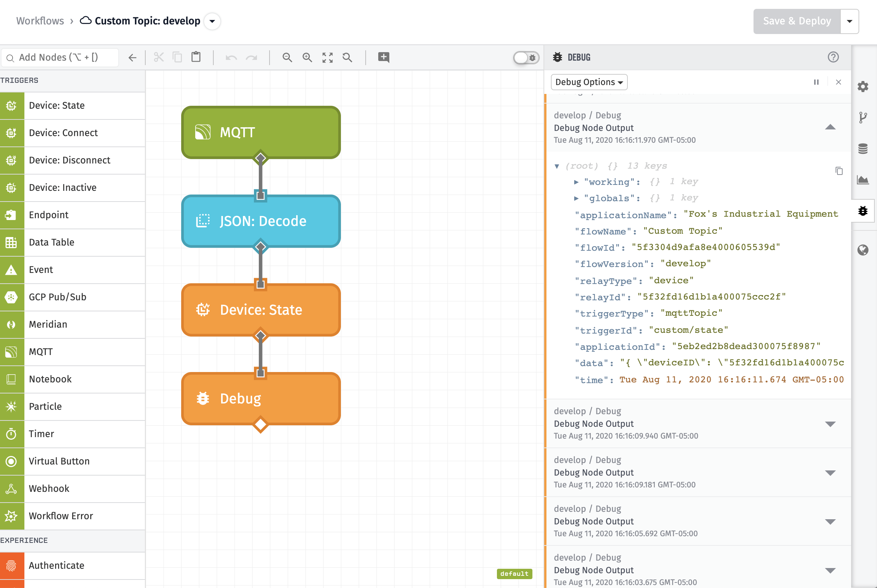877x588 pixels.
Task: Select the Timer trigger node
Action: point(72,434)
